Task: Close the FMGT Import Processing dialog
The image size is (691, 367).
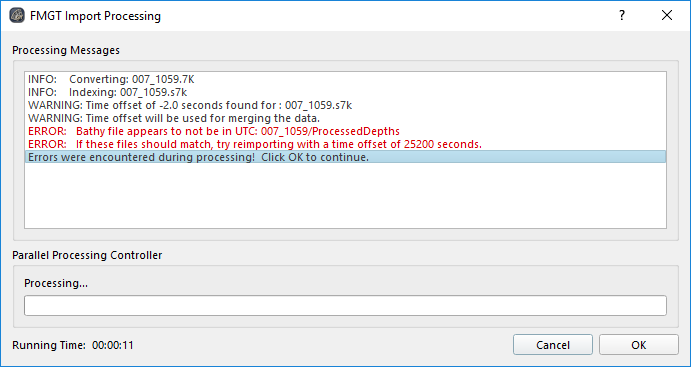Action: 667,15
